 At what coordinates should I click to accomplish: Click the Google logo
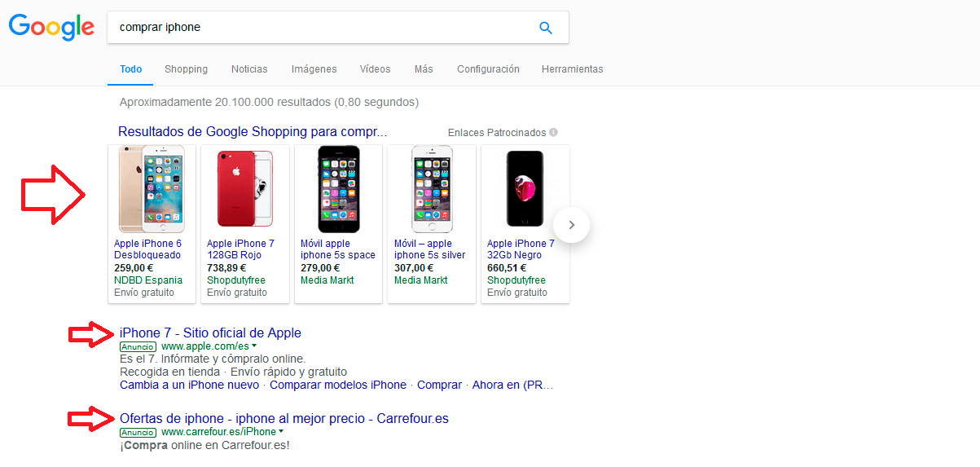tap(51, 27)
